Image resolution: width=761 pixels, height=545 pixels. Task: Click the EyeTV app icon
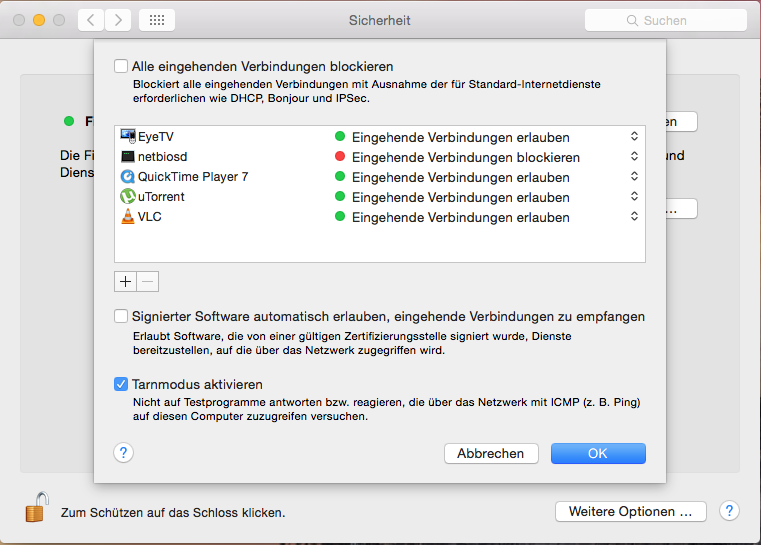coord(128,137)
